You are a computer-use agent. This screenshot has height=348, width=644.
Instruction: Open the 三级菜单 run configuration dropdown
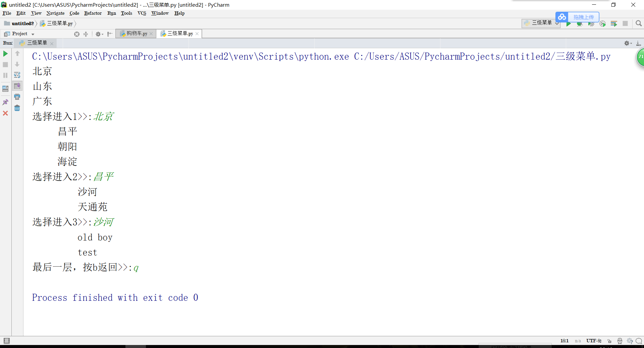tap(541, 23)
